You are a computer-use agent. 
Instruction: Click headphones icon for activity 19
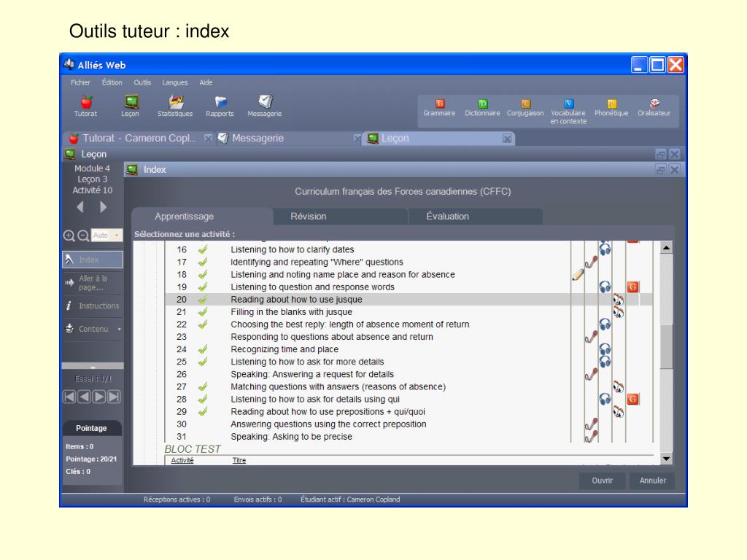click(605, 287)
